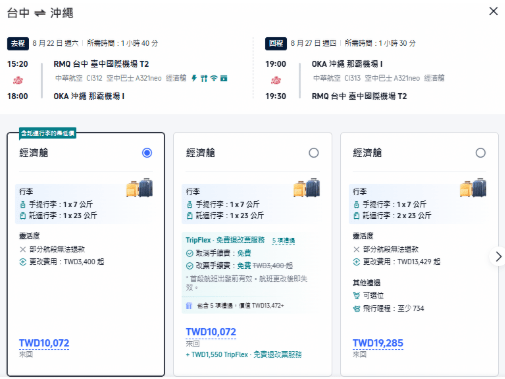
Task: Select the TWD19,285 經濟艙 fare radio button
Action: click(x=480, y=153)
